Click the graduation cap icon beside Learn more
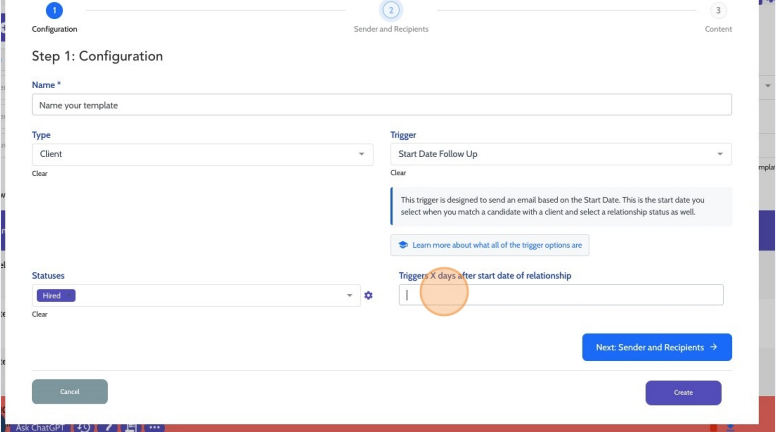This screenshot has height=432, width=776. [403, 245]
